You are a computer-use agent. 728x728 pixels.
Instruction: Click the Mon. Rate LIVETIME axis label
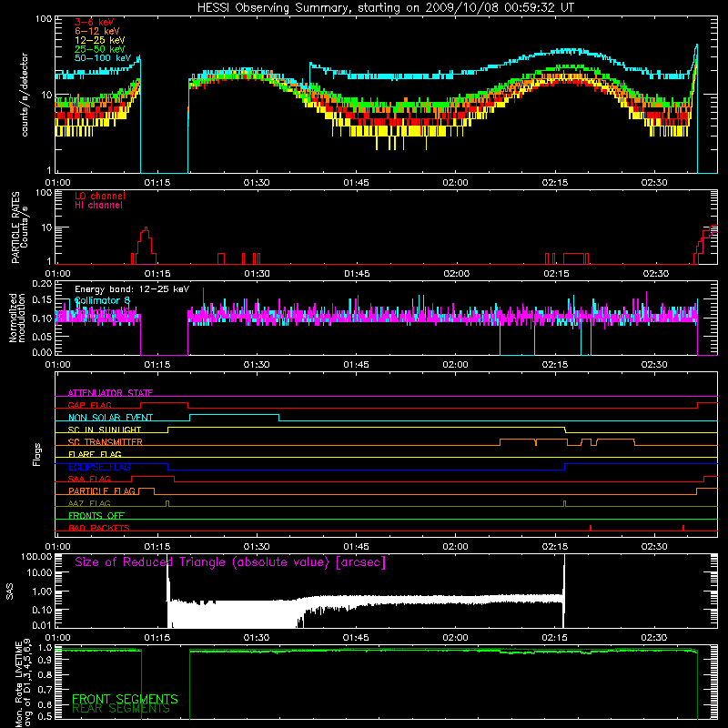[x=23, y=683]
